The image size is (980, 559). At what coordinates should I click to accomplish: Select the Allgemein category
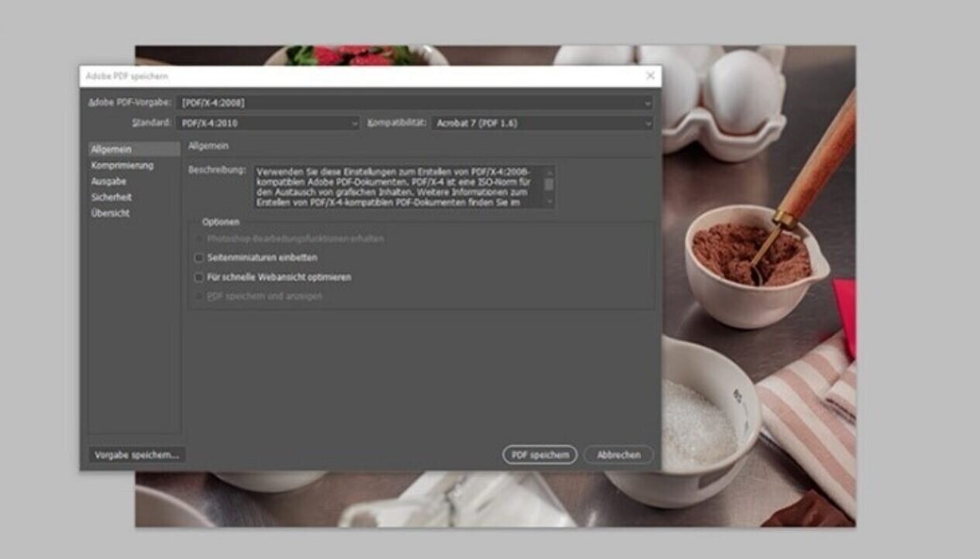112,149
